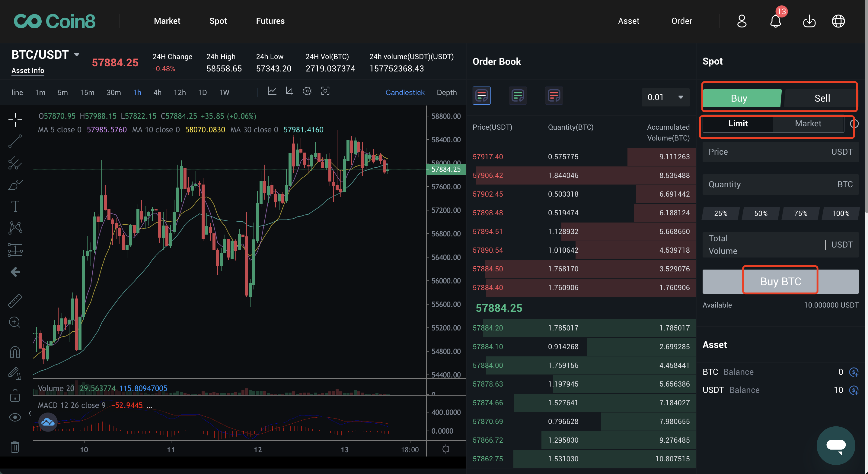Select the 50% quantity option
868x474 pixels.
[761, 213]
